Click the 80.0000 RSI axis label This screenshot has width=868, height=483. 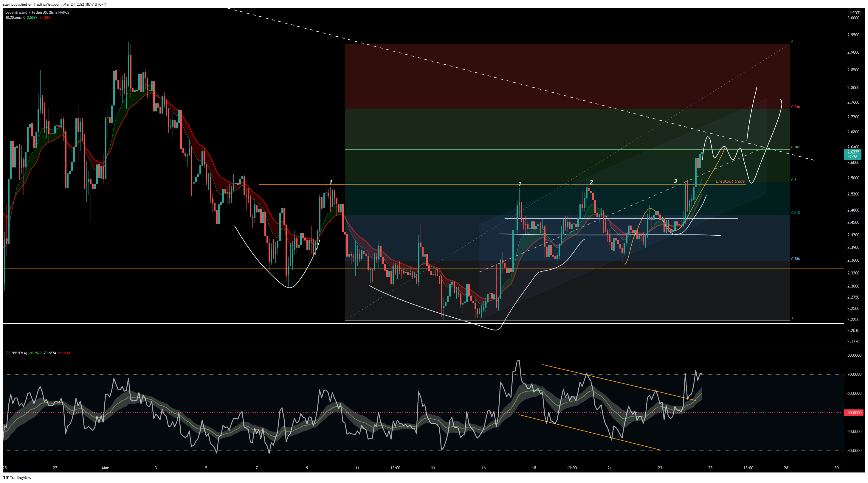tap(854, 355)
